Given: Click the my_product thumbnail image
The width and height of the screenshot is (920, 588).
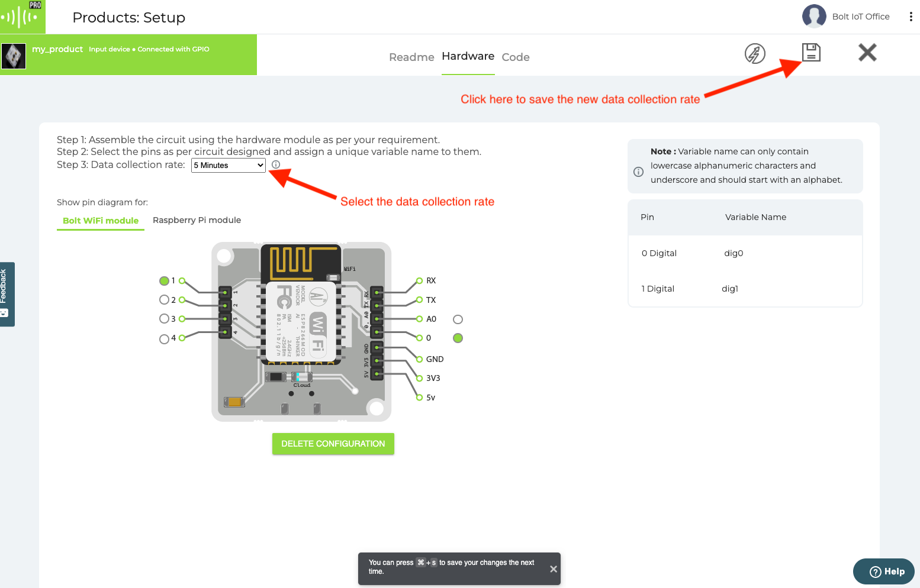Looking at the screenshot, I should click(x=14, y=56).
